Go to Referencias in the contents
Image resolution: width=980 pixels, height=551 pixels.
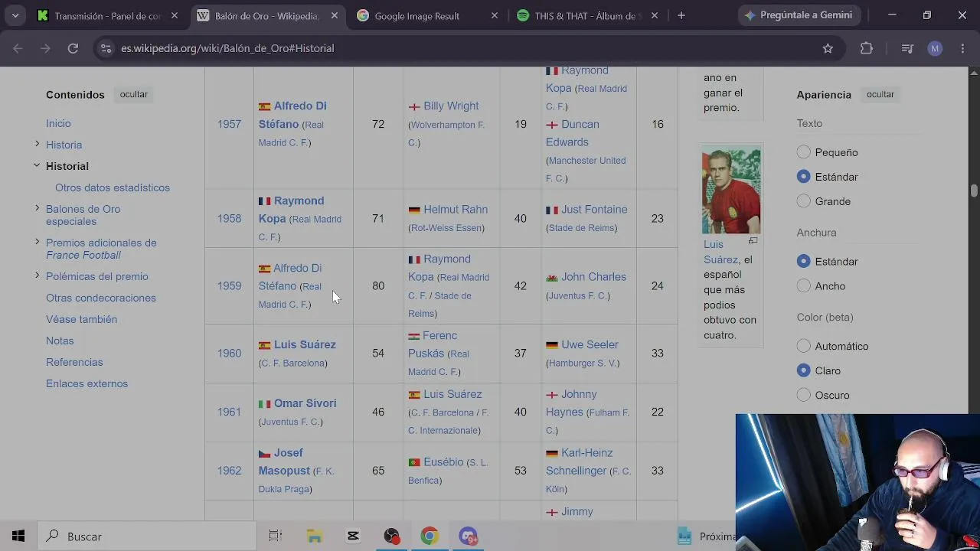click(74, 362)
